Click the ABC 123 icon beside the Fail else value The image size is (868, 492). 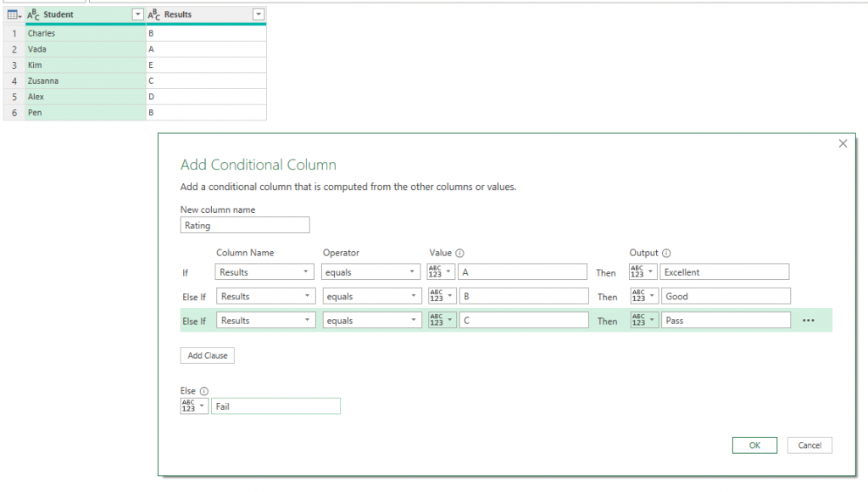(x=193, y=405)
